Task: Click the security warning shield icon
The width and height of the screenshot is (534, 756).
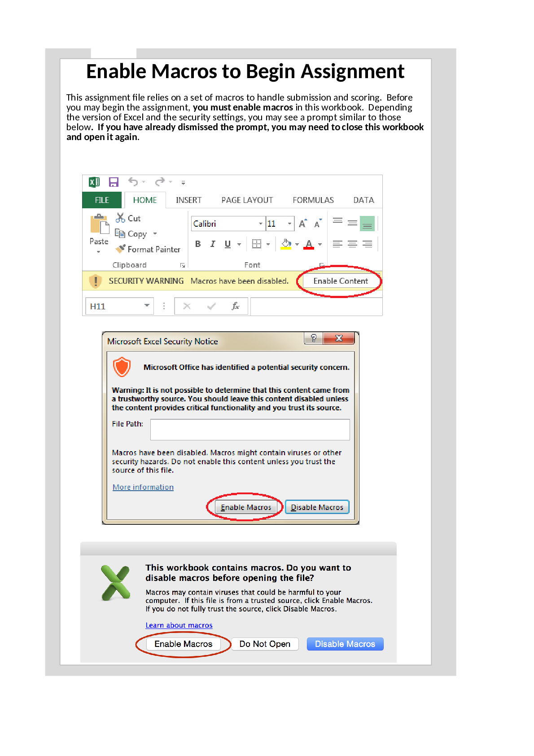Action: (95, 281)
